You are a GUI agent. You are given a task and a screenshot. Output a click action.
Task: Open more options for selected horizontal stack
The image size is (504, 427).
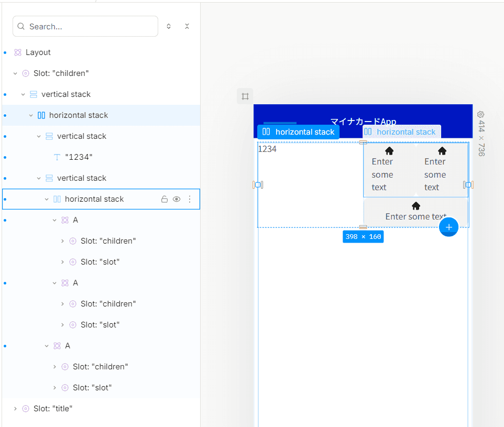coord(190,199)
